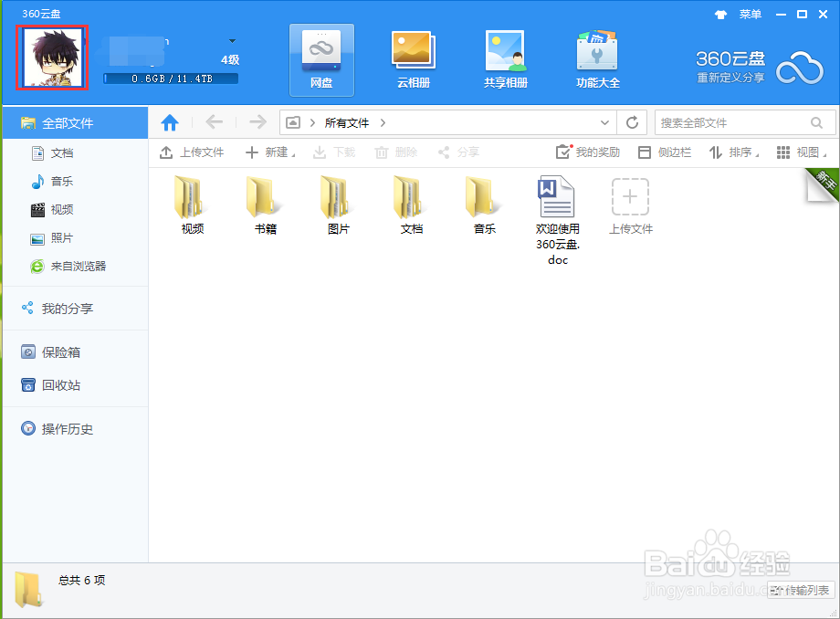Switch to 云相册 cloud album tab

coord(414,60)
